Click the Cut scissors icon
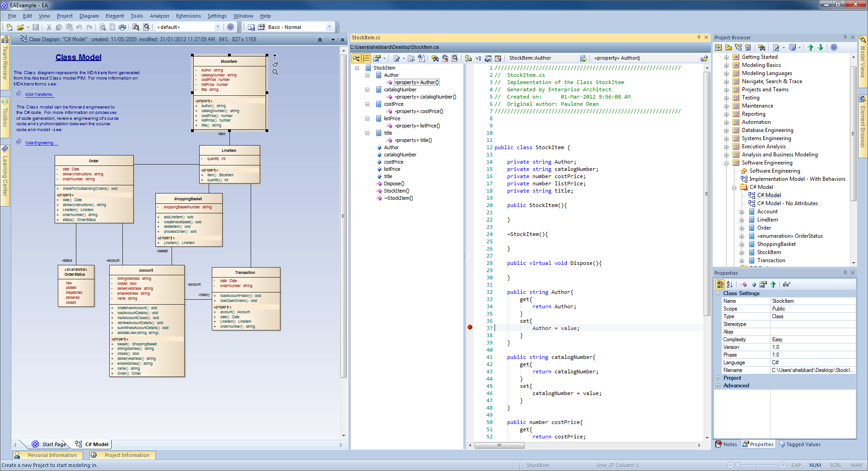This screenshot has height=471, width=868. tap(49, 27)
